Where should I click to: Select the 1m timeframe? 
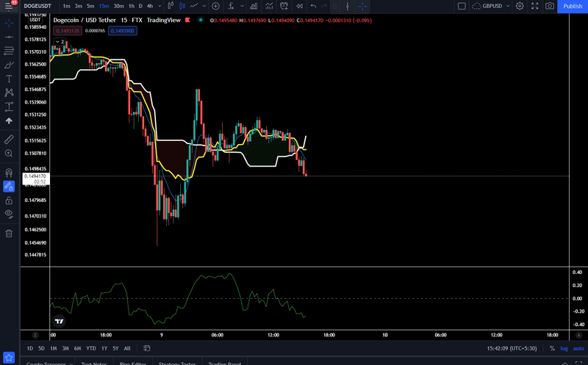66,6
